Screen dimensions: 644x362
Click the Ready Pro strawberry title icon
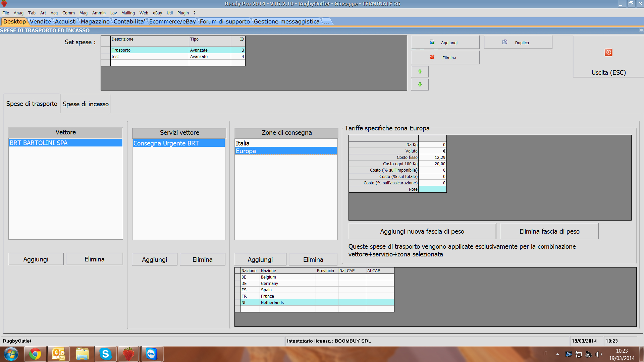[x=4, y=4]
